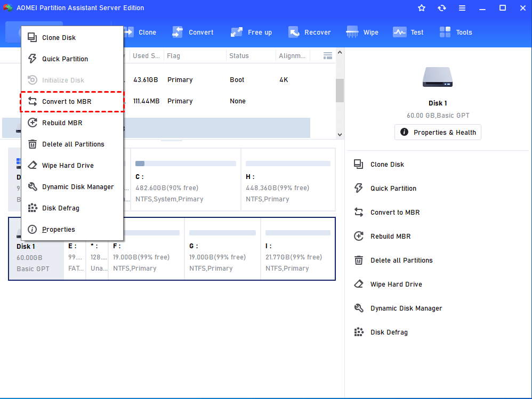Select the H: partition block

pyautogui.click(x=288, y=180)
